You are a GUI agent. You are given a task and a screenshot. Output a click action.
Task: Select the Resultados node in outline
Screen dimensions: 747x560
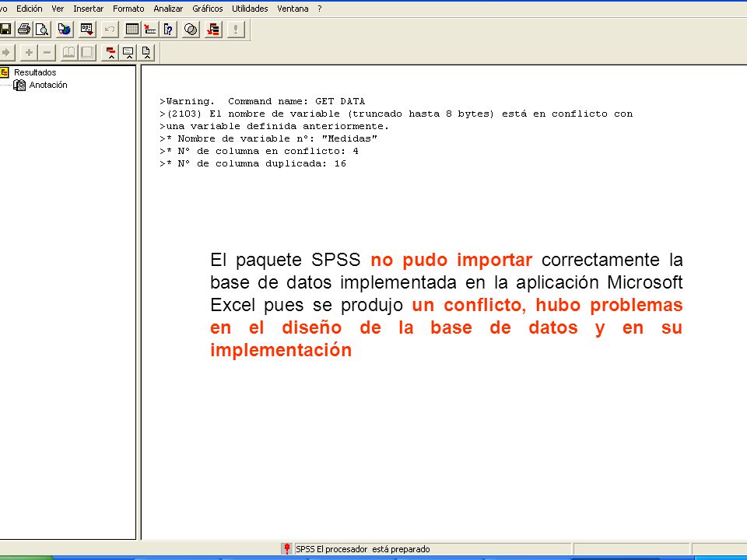[x=35, y=72]
